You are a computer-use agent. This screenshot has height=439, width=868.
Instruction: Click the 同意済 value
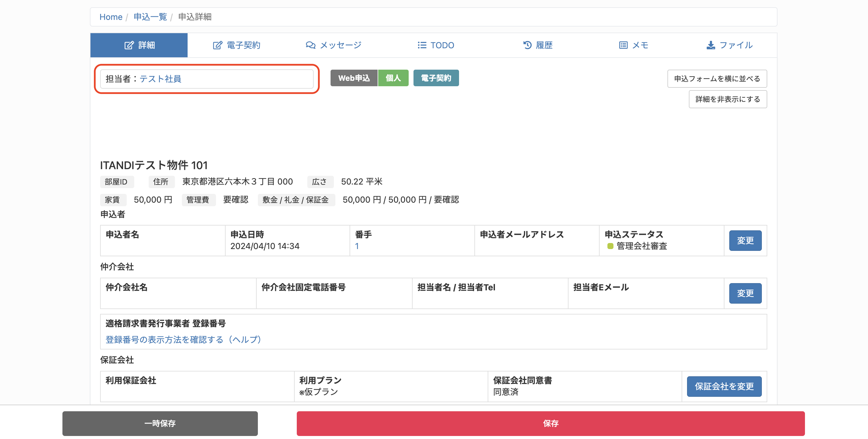click(x=506, y=392)
